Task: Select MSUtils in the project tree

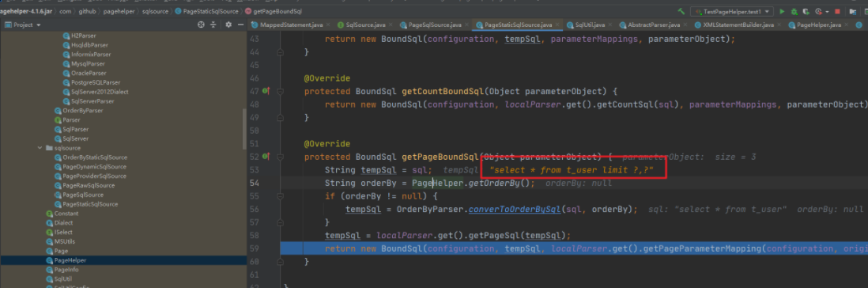Action: [60, 241]
